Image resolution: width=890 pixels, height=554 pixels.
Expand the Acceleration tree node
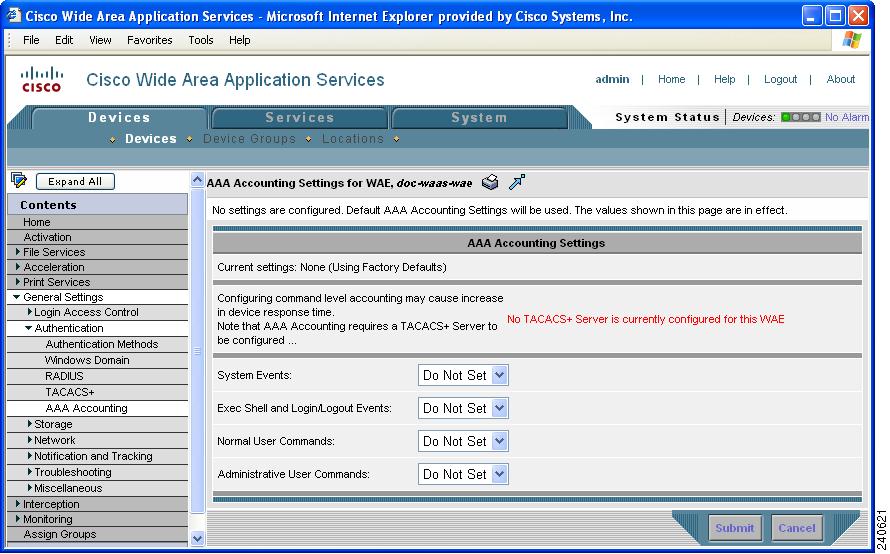click(x=18, y=267)
